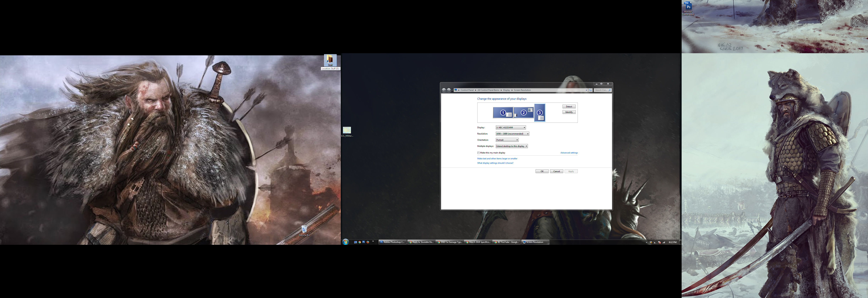The image size is (868, 298).
Task: Open the Orientation dropdown set to Portrait
Action: tap(507, 140)
